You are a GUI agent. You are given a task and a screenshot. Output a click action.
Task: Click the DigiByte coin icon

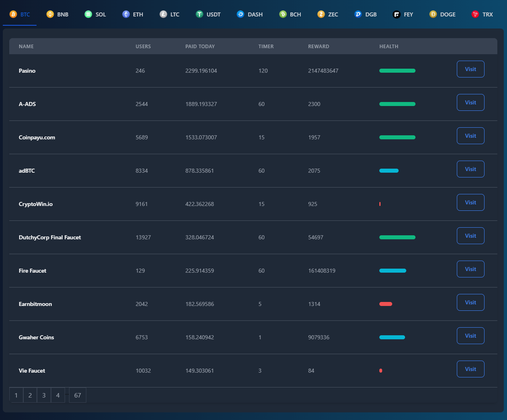point(358,14)
